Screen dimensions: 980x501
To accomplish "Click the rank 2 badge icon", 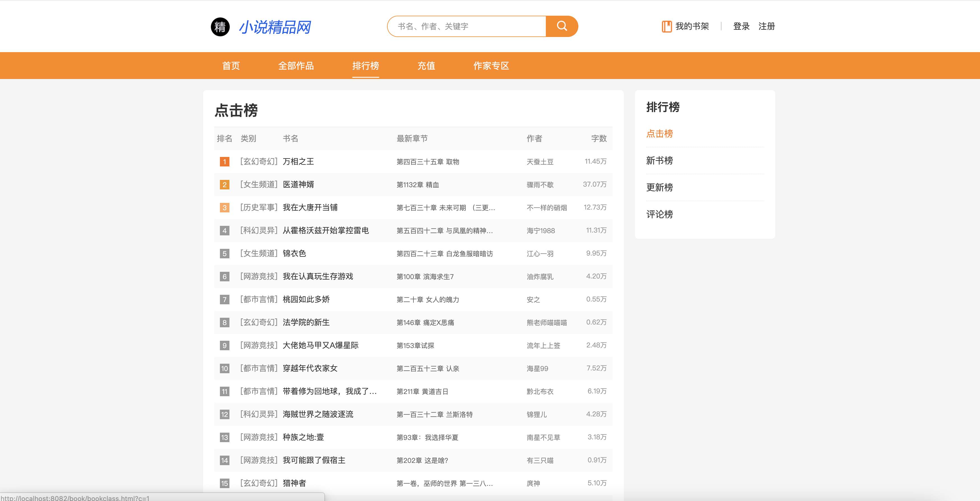I will [224, 185].
